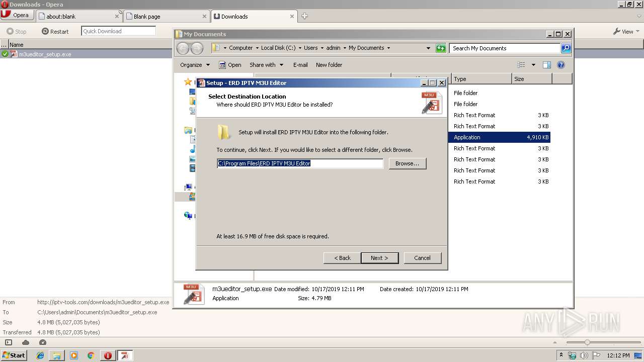644x362 pixels.
Task: Click the Search My Documents box
Action: coord(505,48)
